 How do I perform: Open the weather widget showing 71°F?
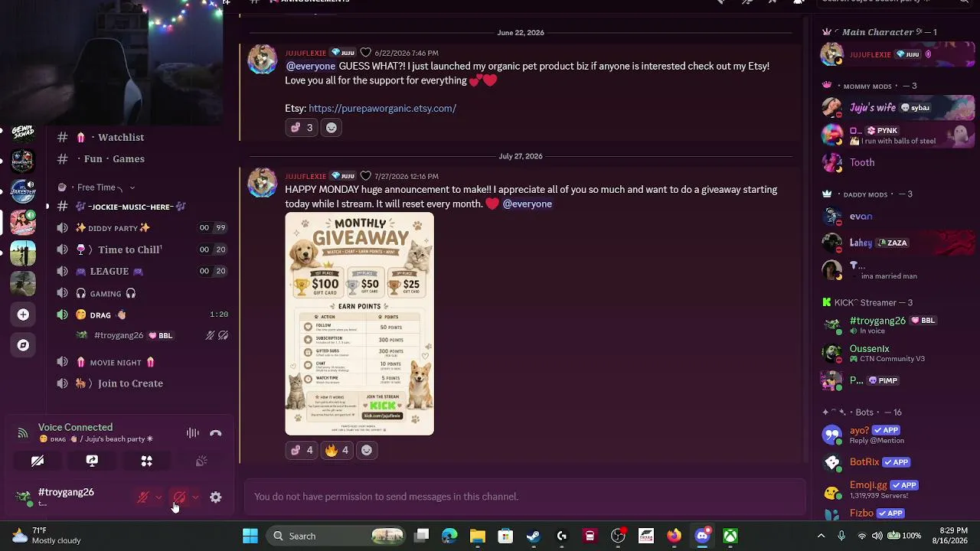[47, 536]
